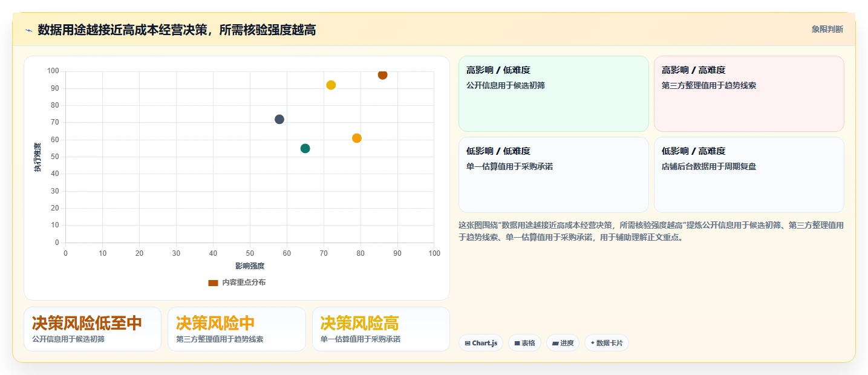
Task: Click 店铺后台数据用于周期复盘 text
Action: tap(709, 166)
